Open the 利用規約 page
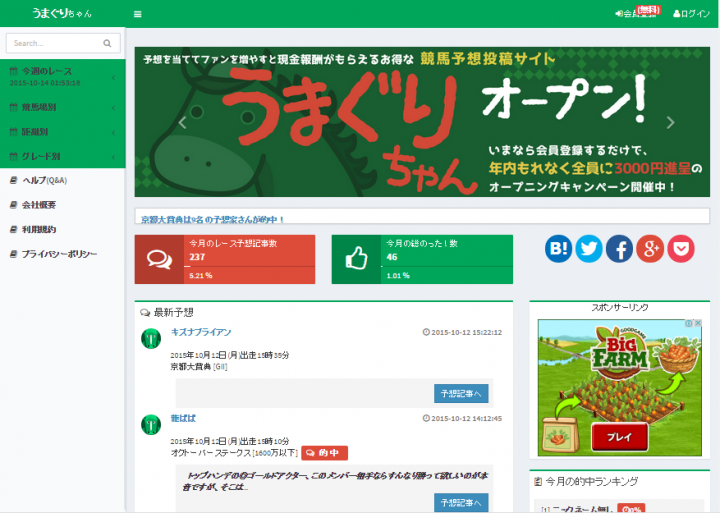 (x=62, y=229)
